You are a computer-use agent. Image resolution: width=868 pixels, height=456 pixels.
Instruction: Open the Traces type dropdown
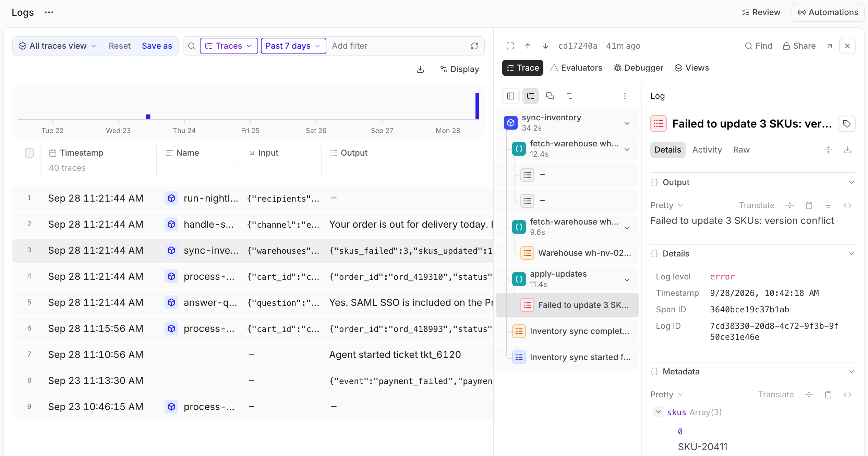(x=229, y=46)
